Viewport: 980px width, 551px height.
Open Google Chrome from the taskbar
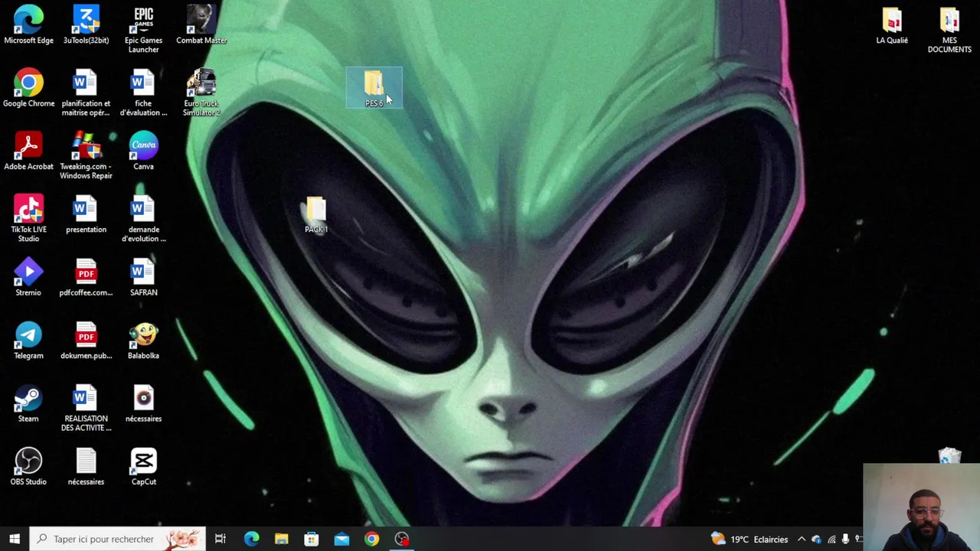[x=371, y=539]
